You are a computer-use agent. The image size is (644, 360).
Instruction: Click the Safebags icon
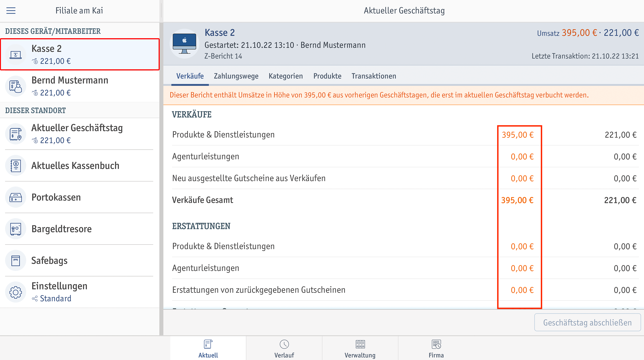coord(16,261)
